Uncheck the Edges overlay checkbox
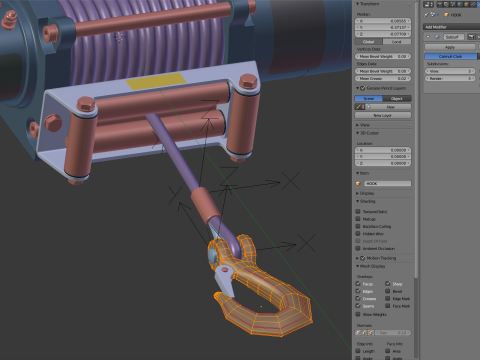 tap(358, 291)
